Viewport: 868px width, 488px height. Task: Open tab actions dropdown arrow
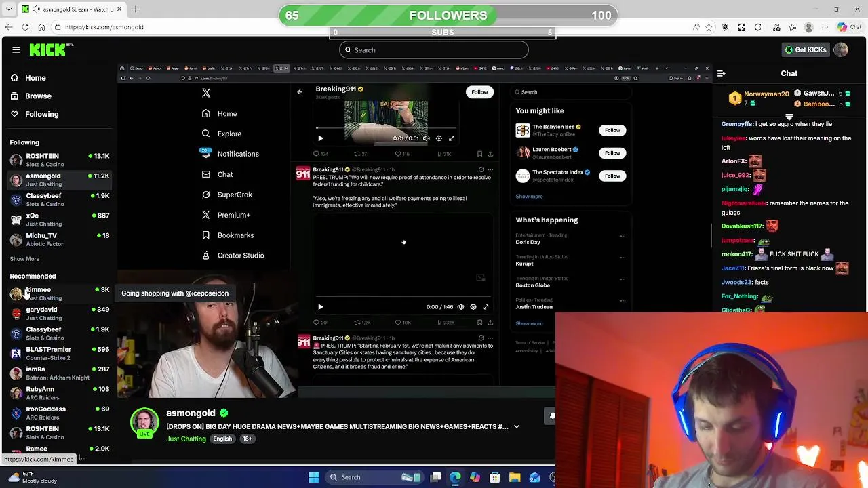(x=7, y=9)
